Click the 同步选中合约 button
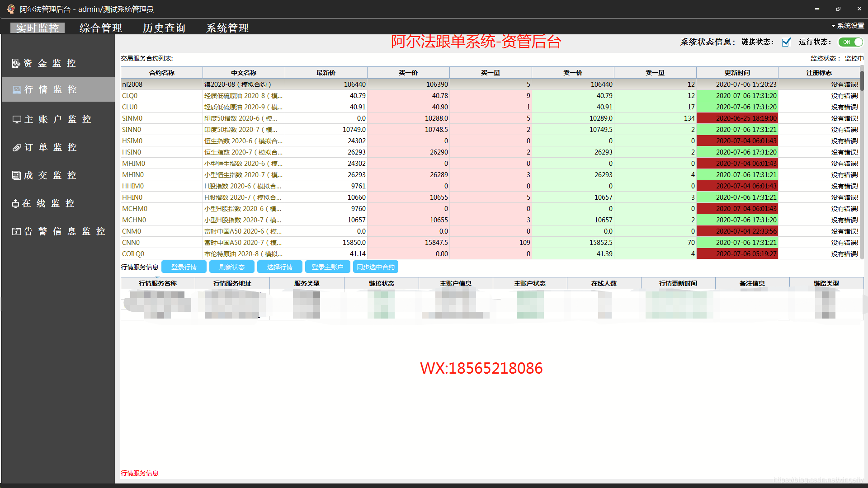This screenshot has width=868, height=488. [376, 267]
